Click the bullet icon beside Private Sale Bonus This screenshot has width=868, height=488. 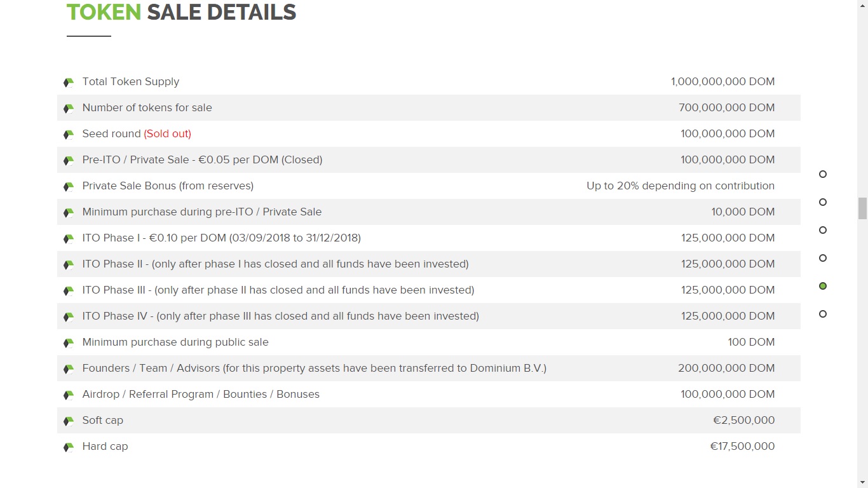point(69,187)
